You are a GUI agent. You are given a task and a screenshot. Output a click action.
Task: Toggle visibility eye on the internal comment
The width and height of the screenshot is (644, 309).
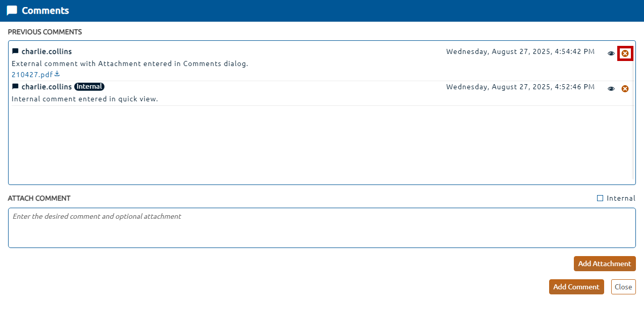click(x=611, y=89)
